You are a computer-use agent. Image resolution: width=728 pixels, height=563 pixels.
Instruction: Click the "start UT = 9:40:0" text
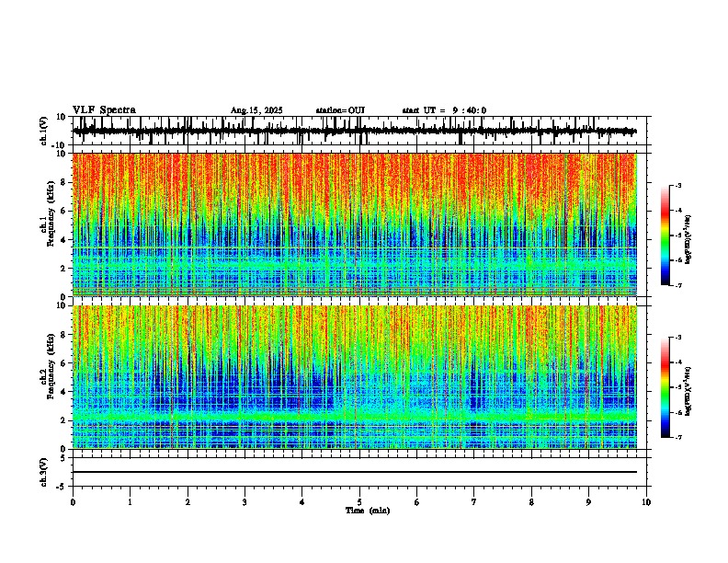coord(444,110)
